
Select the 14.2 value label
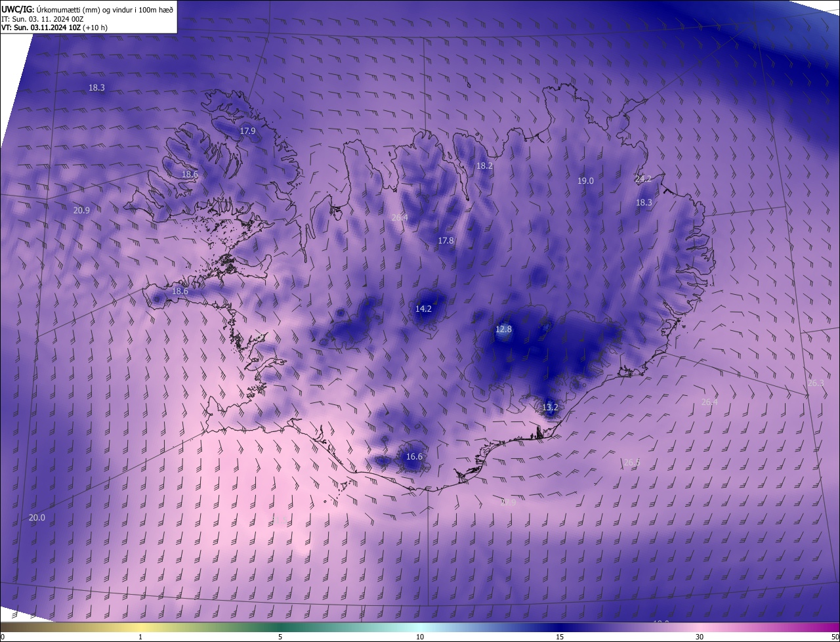tap(423, 309)
